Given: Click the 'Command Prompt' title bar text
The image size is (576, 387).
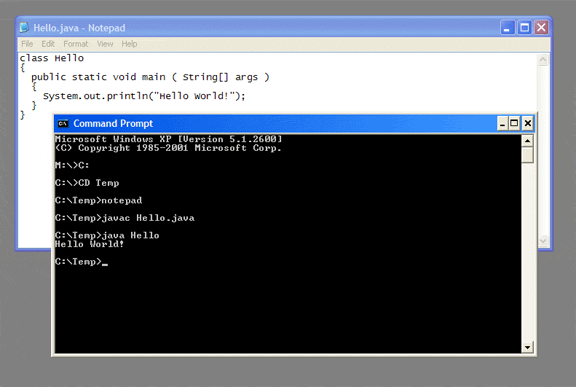Looking at the screenshot, I should tap(113, 123).
